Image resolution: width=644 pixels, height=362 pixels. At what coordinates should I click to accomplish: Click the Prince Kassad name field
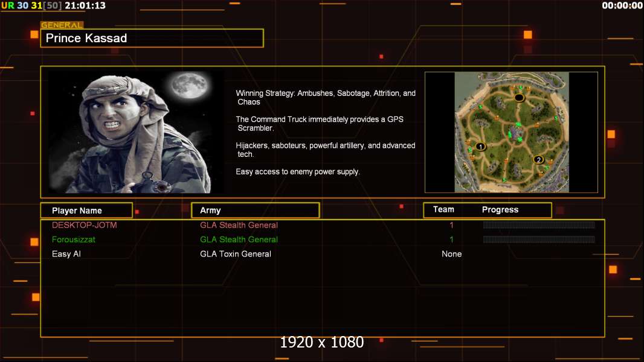152,38
